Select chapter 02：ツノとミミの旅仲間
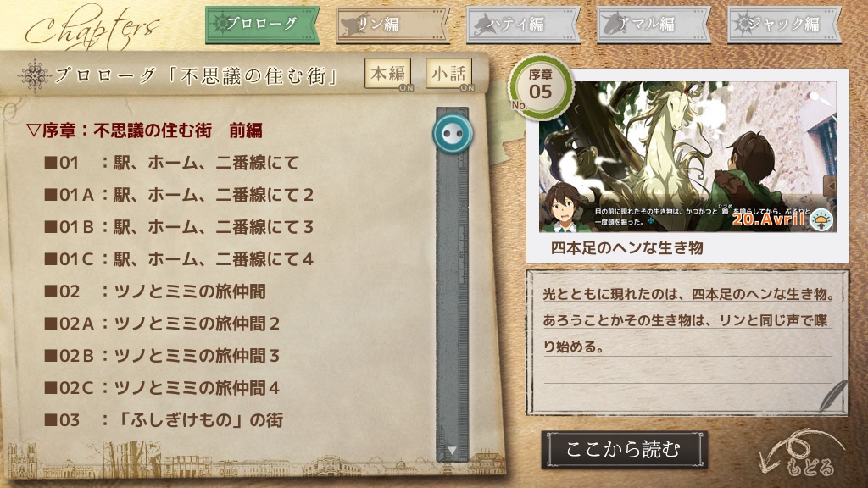This screenshot has height=488, width=868. (155, 291)
